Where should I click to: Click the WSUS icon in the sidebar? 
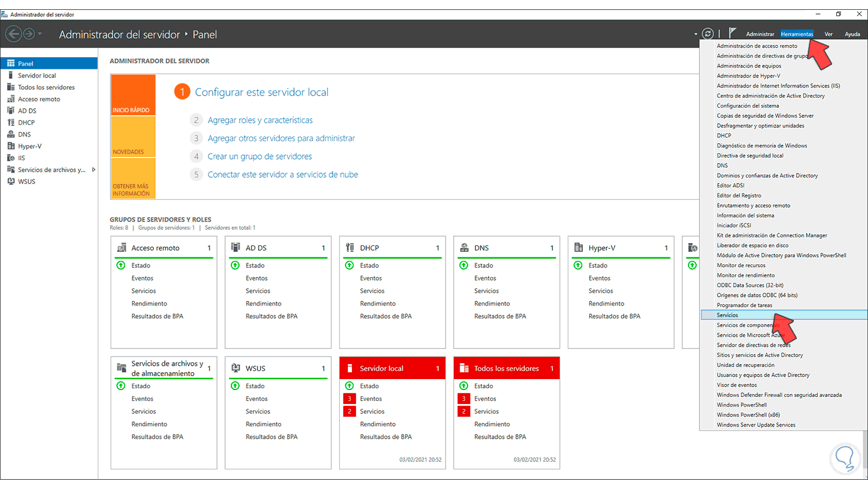pyautogui.click(x=10, y=182)
